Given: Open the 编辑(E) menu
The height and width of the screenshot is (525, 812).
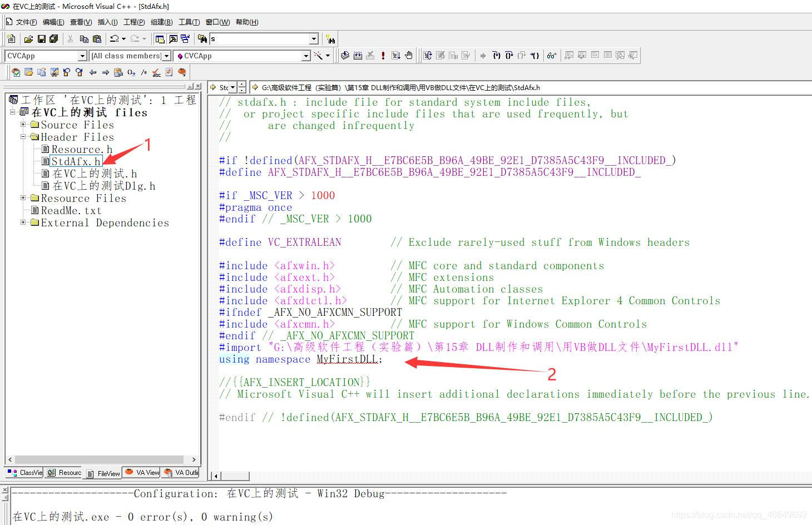Looking at the screenshot, I should [x=53, y=22].
